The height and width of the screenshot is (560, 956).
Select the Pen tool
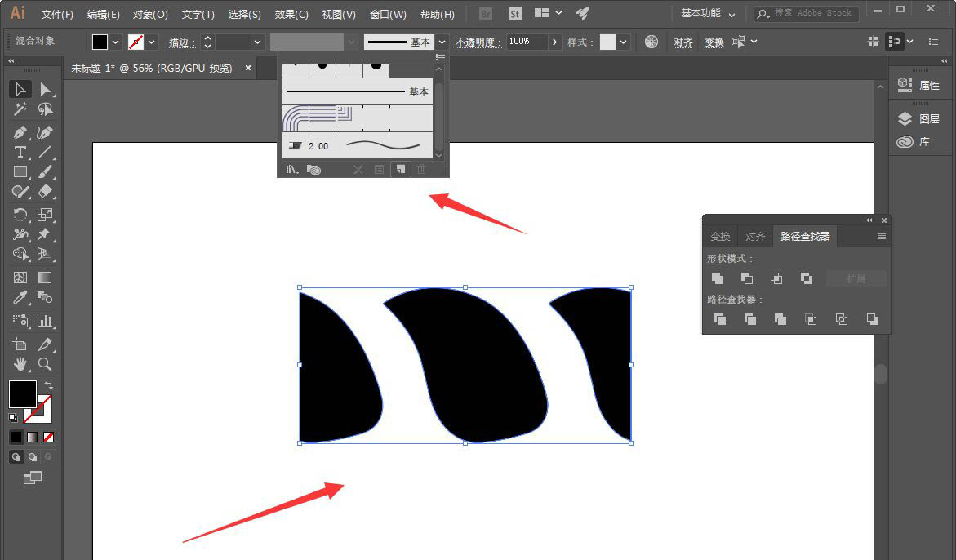click(20, 132)
